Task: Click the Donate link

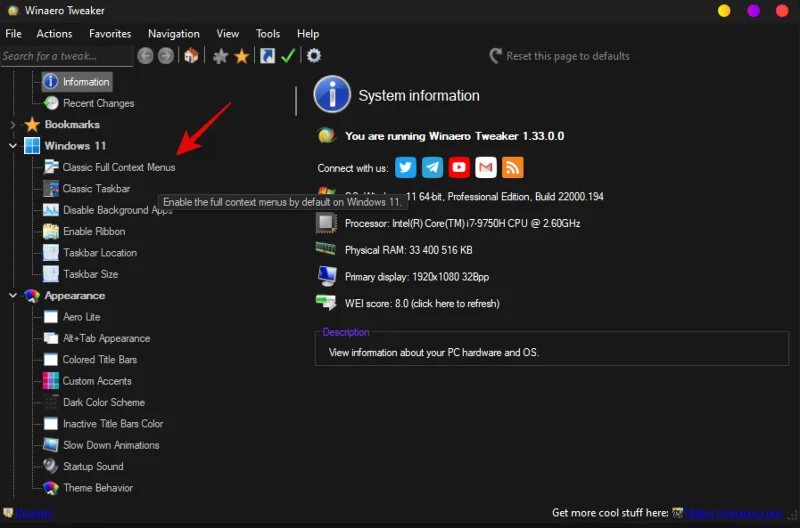Action: pyautogui.click(x=34, y=513)
